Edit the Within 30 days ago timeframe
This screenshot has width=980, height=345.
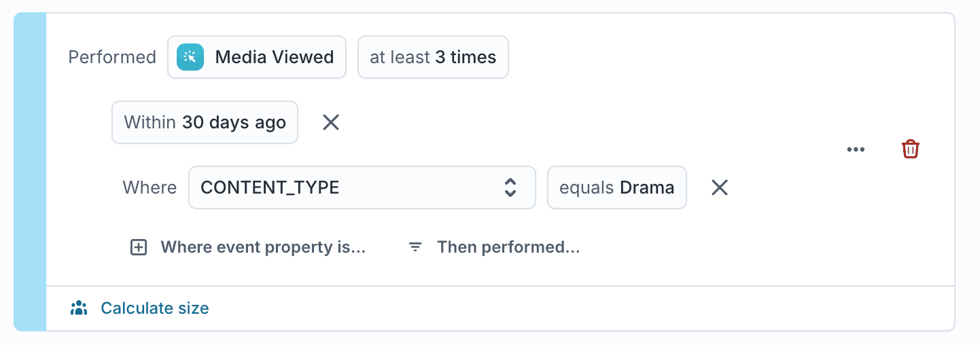click(205, 122)
